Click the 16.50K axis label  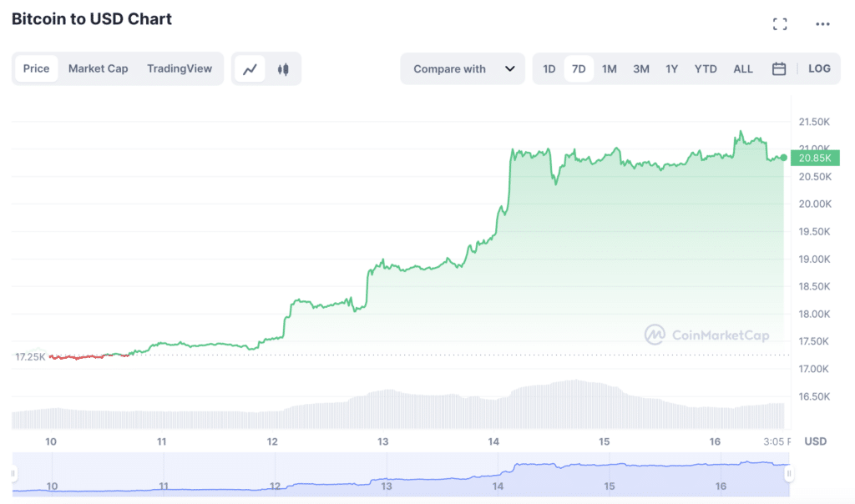[814, 396]
